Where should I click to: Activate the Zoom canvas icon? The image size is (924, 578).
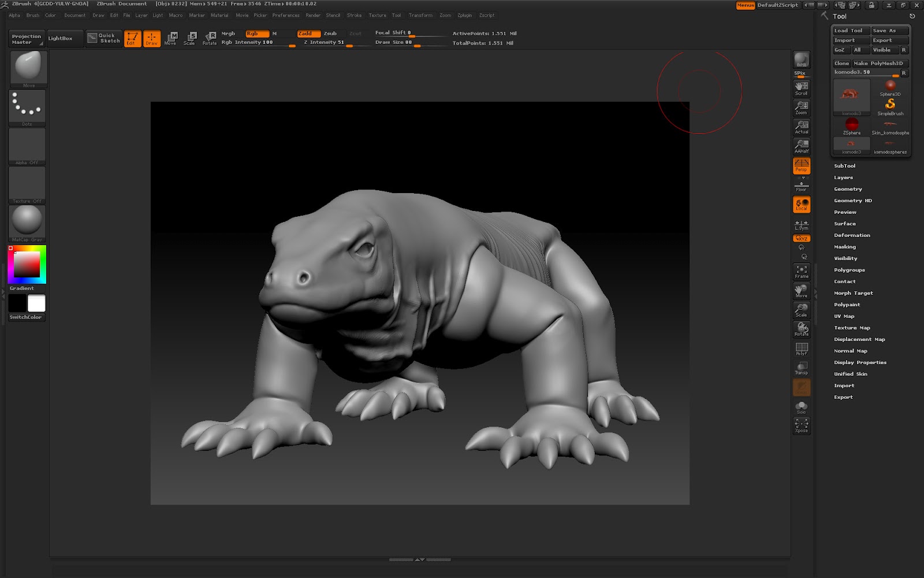[x=801, y=107]
